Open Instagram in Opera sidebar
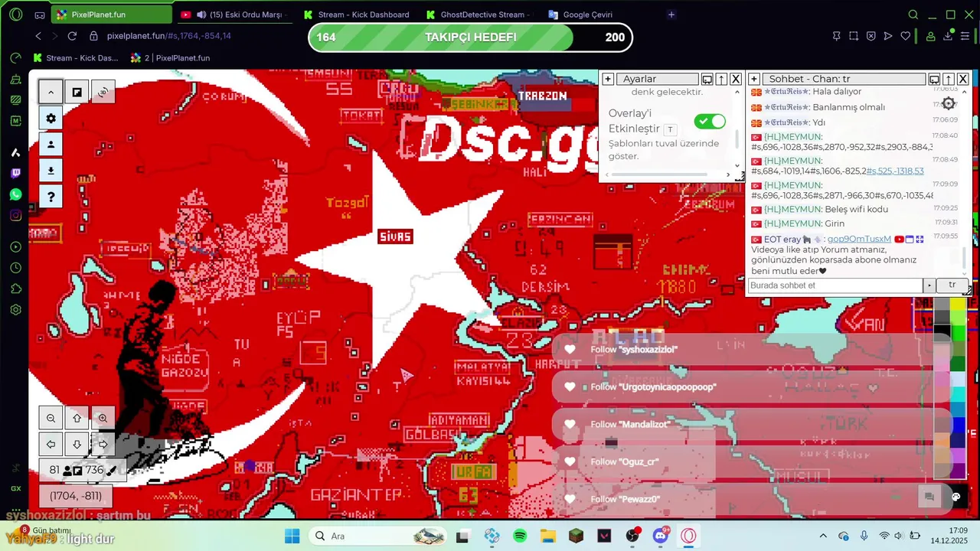The width and height of the screenshot is (980, 551). (x=15, y=216)
